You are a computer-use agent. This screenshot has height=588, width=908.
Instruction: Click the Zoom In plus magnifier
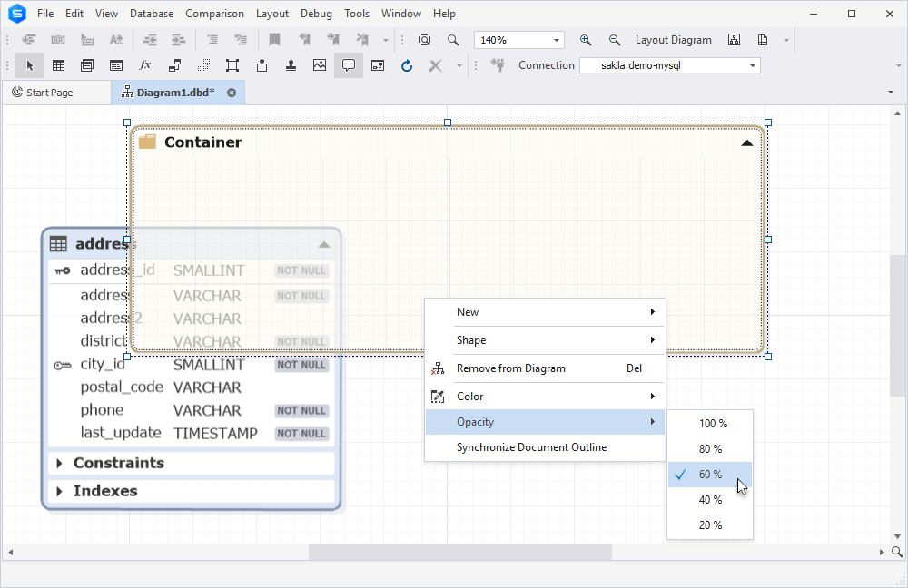click(586, 40)
